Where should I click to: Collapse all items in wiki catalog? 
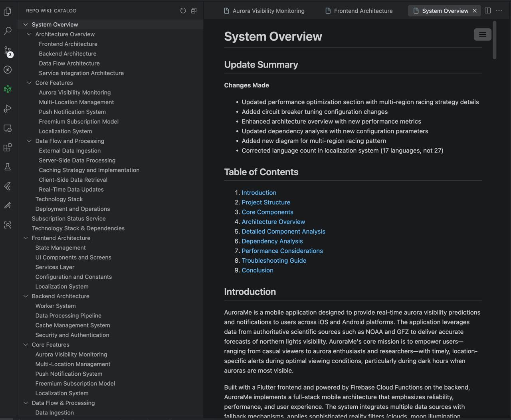tap(194, 11)
